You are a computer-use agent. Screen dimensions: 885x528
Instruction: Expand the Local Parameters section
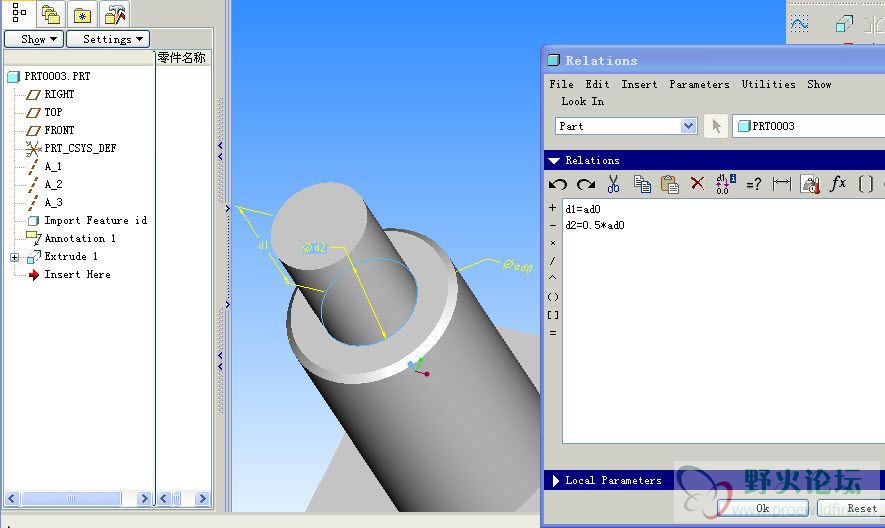click(x=555, y=481)
